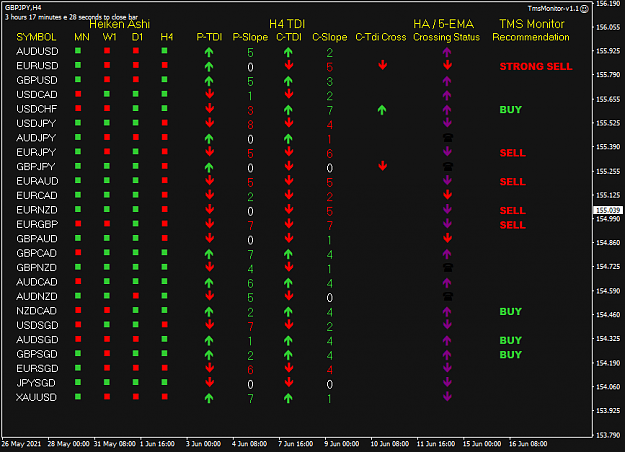Click the purple HA/5-EMA down arrow for XAUUSD

click(447, 397)
